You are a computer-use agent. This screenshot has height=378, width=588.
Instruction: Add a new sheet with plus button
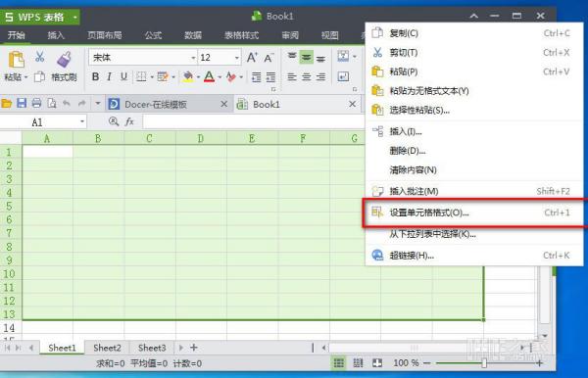pyautogui.click(x=194, y=348)
